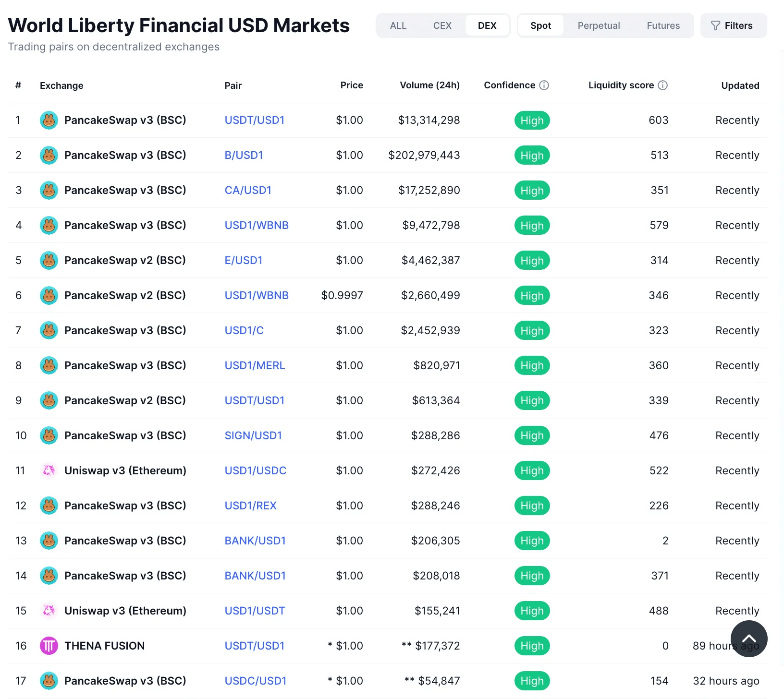Open the USDT/USD1 trading pair link
This screenshot has width=784, height=699.
point(255,120)
